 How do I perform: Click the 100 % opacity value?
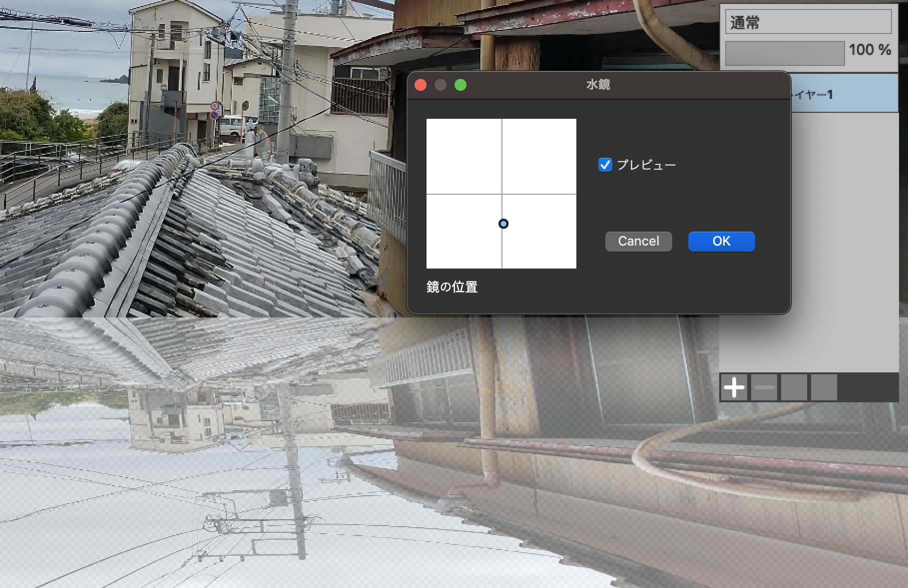870,50
